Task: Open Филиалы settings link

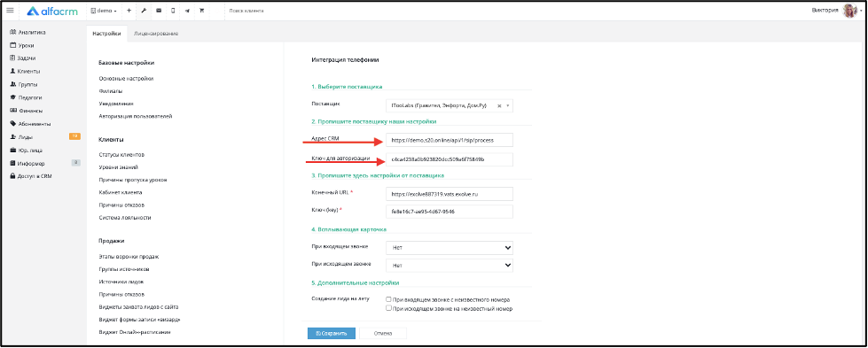Action: [x=111, y=90]
